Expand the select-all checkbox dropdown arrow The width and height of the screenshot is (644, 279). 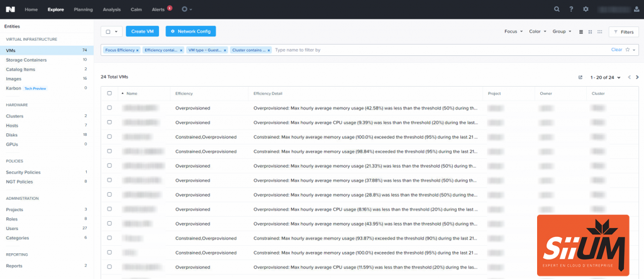[116, 31]
